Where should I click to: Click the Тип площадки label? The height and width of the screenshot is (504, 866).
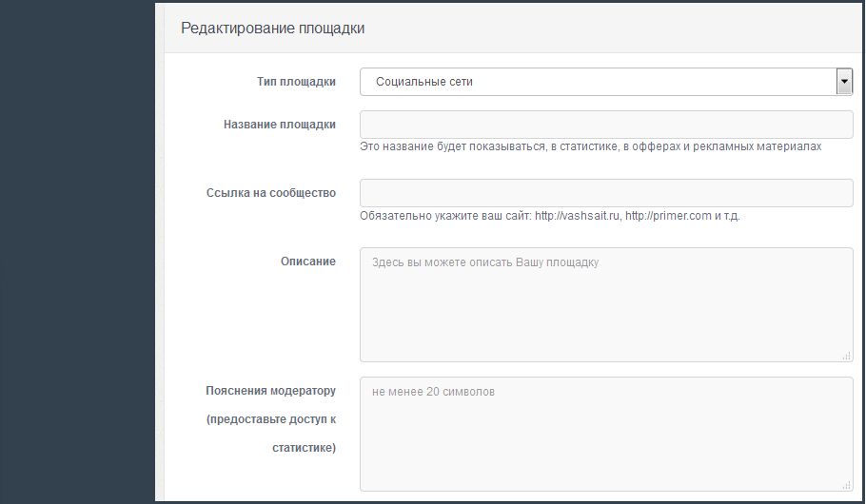point(298,82)
